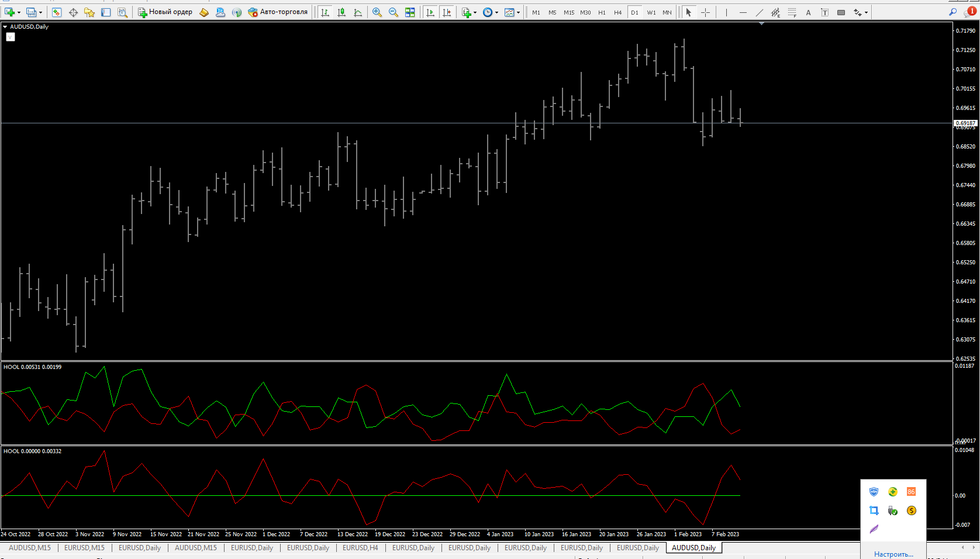Expand the small 'v' button under AUDUSD,Daily title
The image size is (980, 559).
point(11,37)
